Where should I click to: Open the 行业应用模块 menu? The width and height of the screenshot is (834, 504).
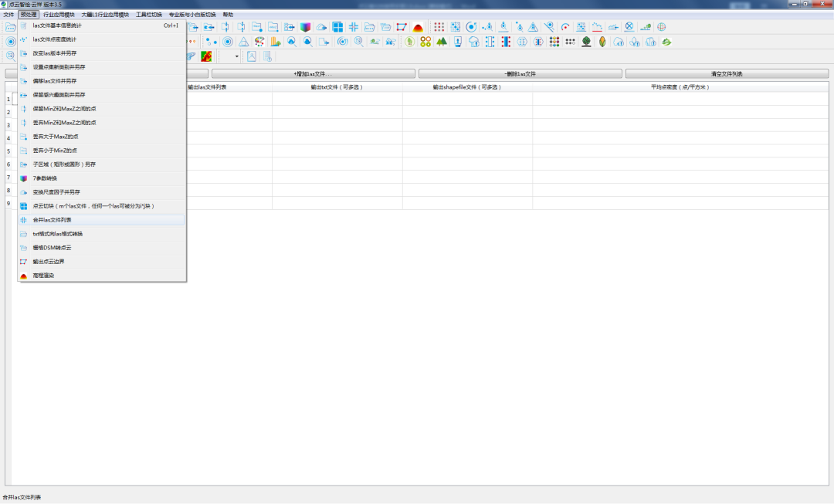point(59,15)
